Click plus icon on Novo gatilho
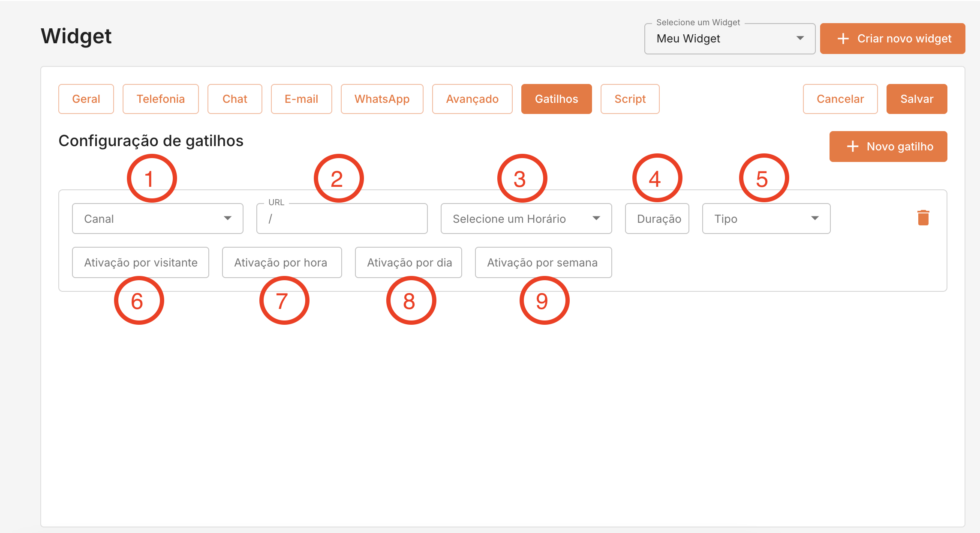Image resolution: width=980 pixels, height=533 pixels. coord(852,147)
